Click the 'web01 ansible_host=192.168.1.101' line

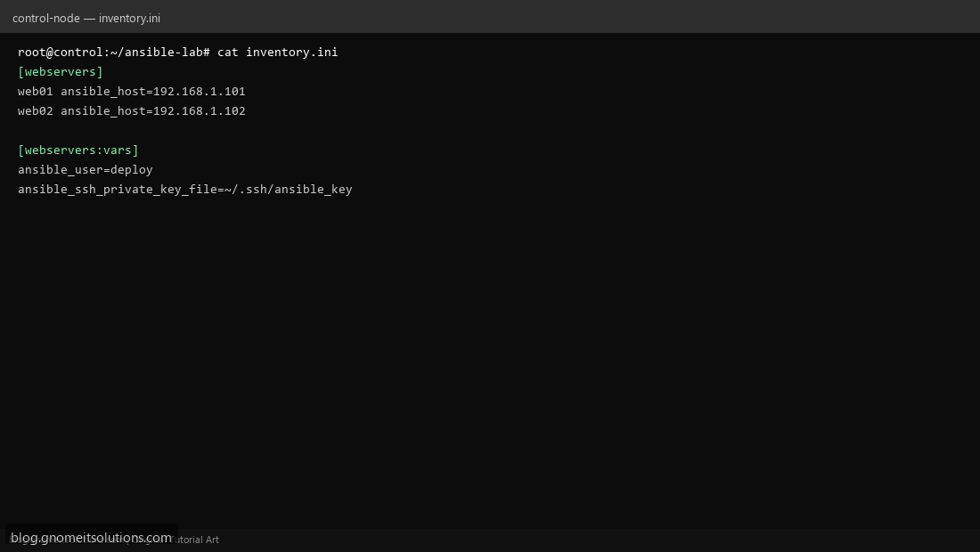click(132, 91)
